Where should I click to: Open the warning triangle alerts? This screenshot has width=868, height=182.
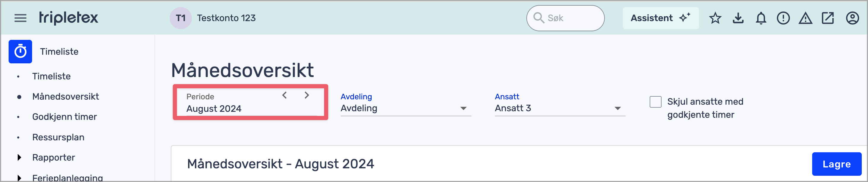tap(805, 18)
